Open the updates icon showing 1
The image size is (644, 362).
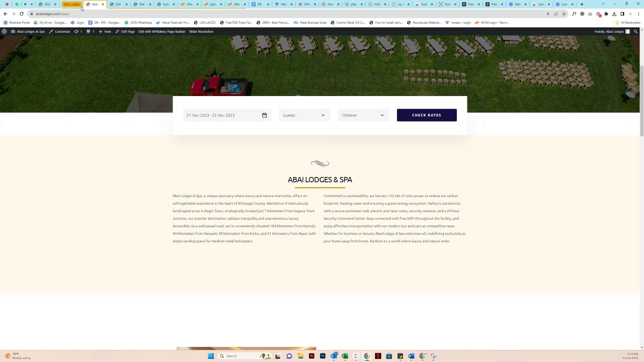[78, 31]
